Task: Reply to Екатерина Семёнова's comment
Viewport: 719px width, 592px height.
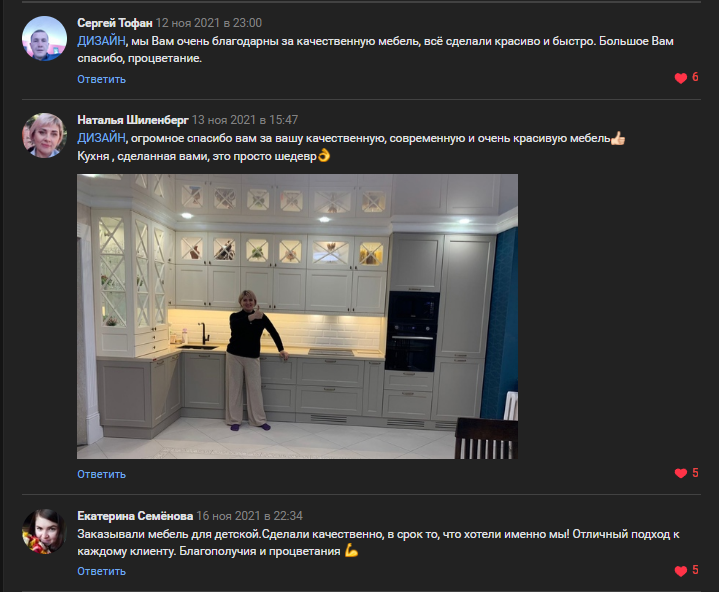Action: (x=101, y=571)
